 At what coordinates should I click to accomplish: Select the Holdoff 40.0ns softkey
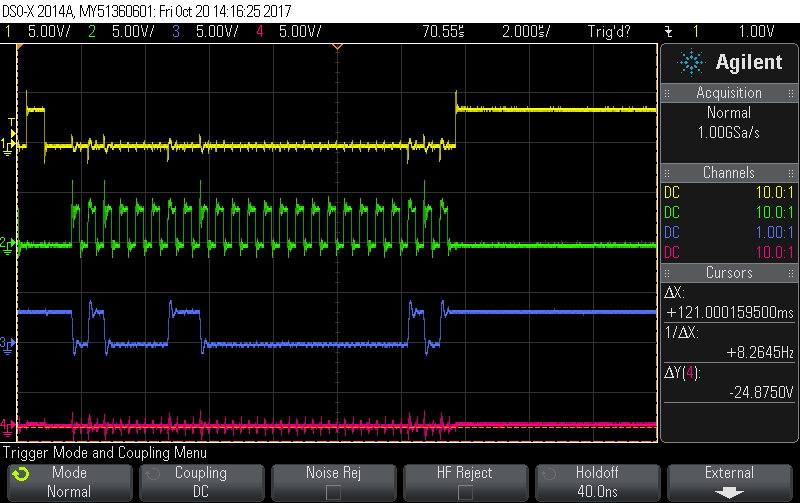(597, 482)
